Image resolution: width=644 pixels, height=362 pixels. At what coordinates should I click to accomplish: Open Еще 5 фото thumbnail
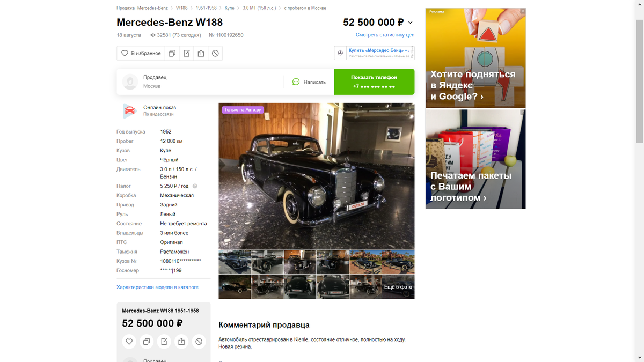tap(398, 287)
